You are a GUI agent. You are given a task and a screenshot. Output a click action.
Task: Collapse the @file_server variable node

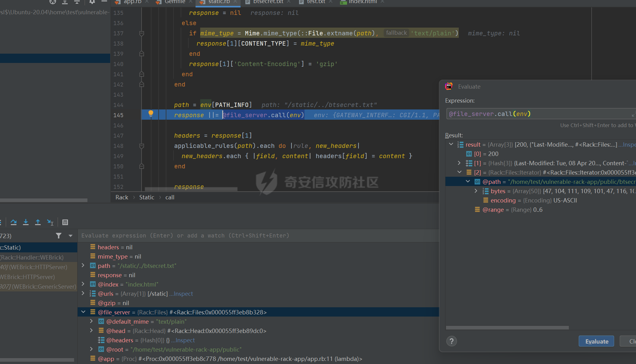83,312
